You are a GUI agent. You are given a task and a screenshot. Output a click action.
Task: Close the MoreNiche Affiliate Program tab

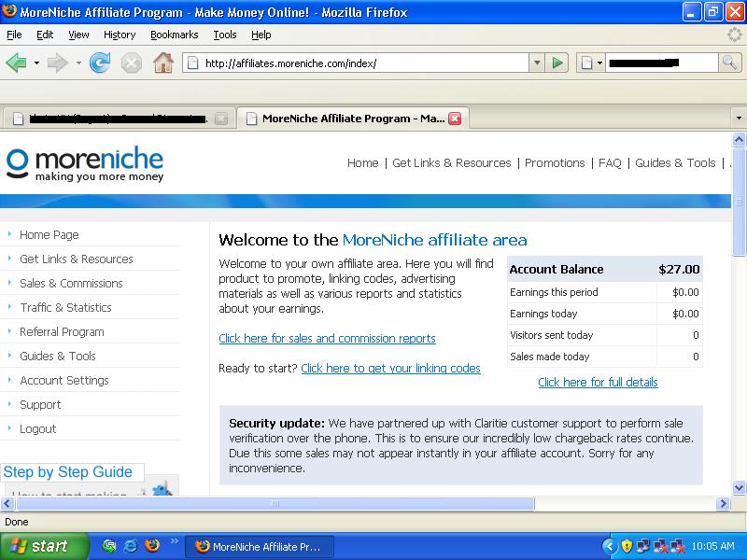[455, 119]
